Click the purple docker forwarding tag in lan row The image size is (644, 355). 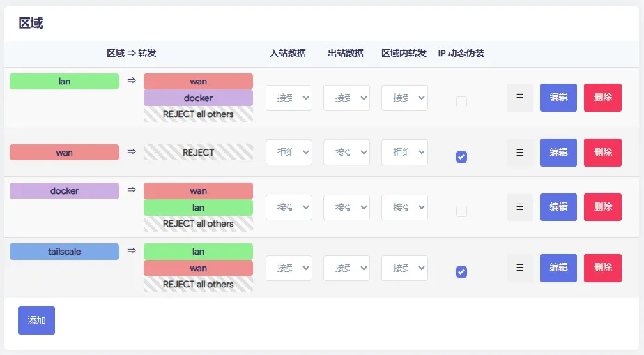198,98
